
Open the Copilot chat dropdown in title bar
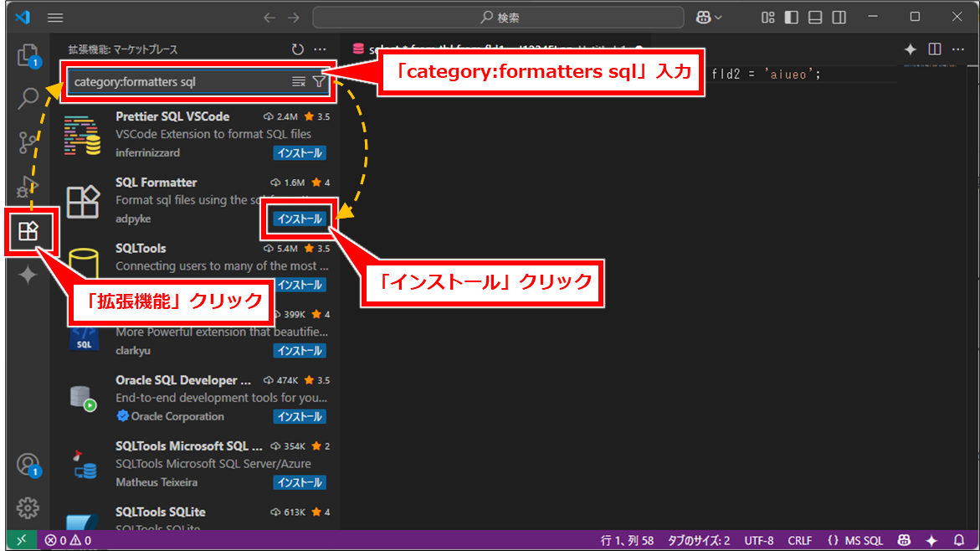[x=709, y=18]
